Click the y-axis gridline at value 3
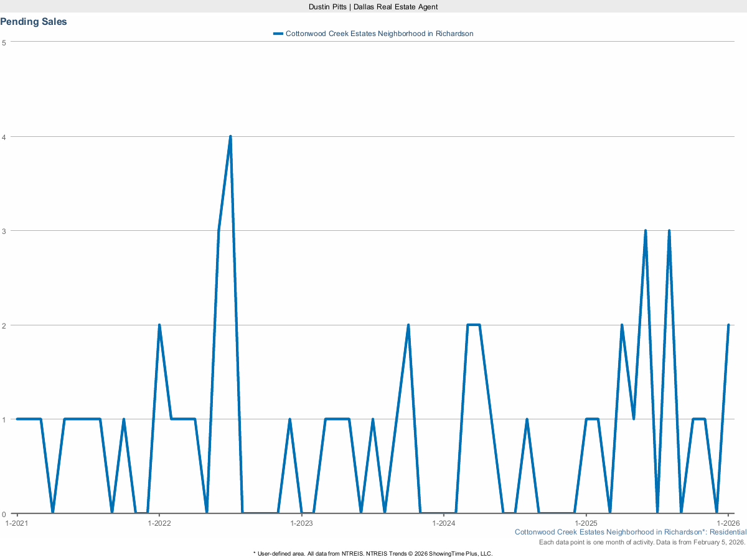The height and width of the screenshot is (560, 747). point(374,230)
